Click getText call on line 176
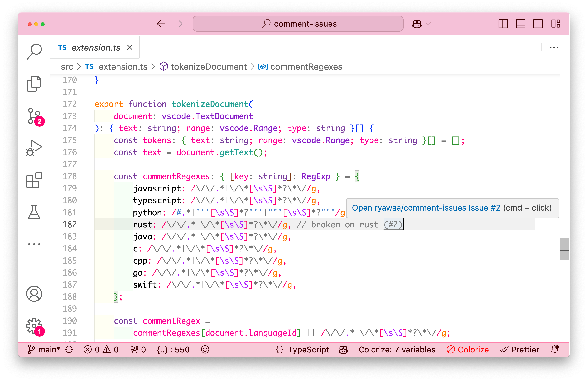 pos(236,152)
